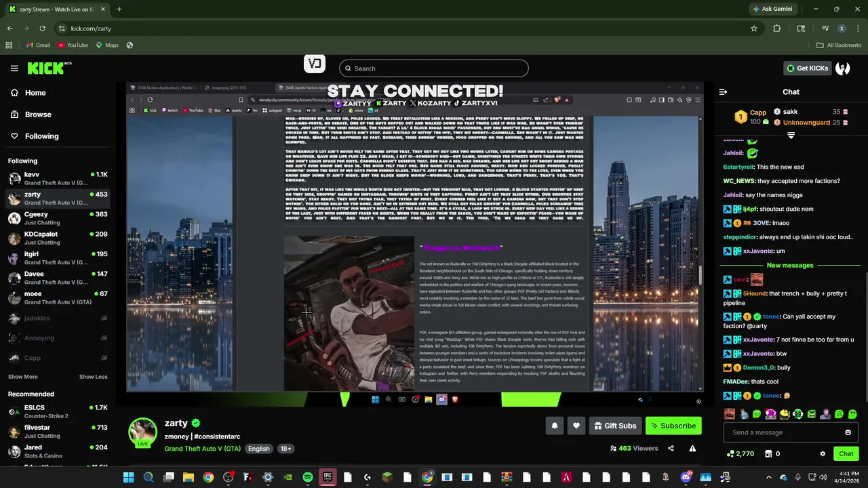
Task: Click Ask Gemini button
Action: point(772,9)
